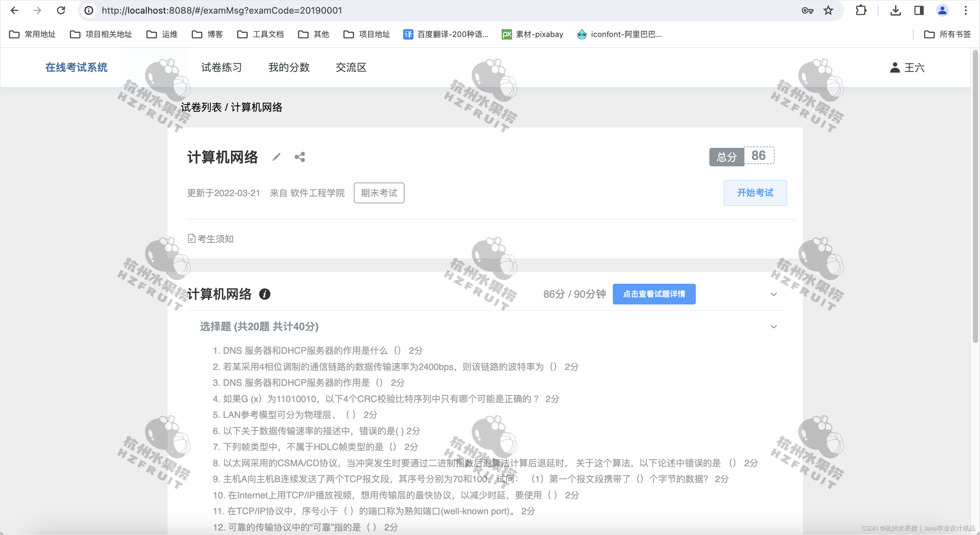Switch to the 我的分数 tab
This screenshot has height=535, width=980.
point(289,68)
